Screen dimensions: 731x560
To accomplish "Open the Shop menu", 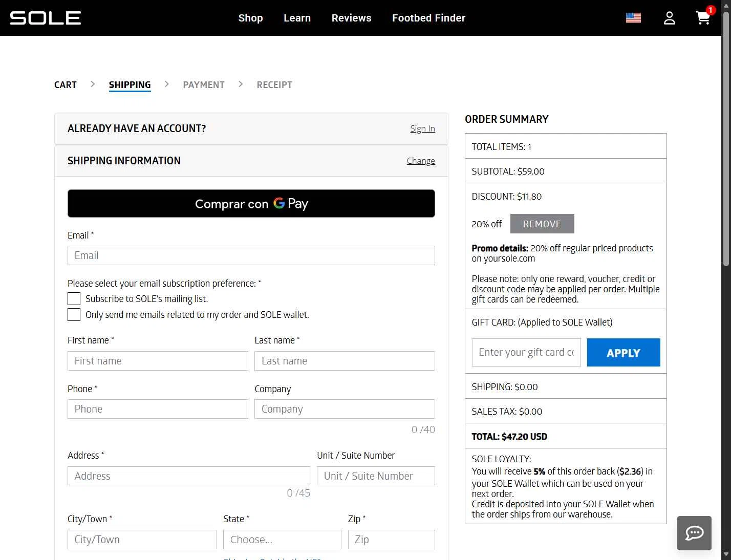I will tap(250, 18).
